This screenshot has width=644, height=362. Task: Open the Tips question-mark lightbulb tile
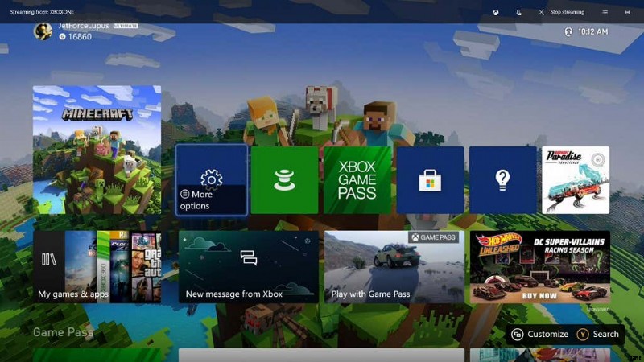(x=502, y=179)
